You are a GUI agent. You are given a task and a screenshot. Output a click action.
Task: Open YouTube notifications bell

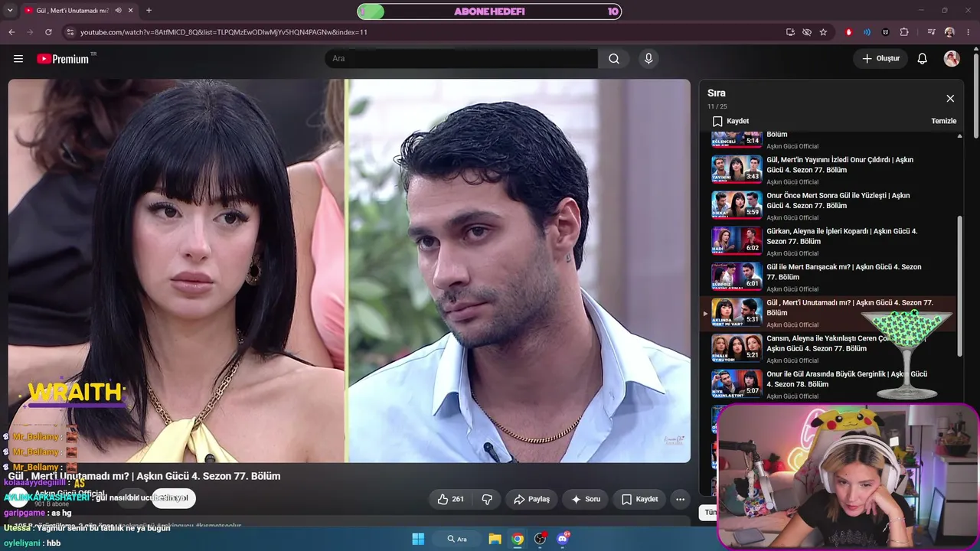pos(923,59)
